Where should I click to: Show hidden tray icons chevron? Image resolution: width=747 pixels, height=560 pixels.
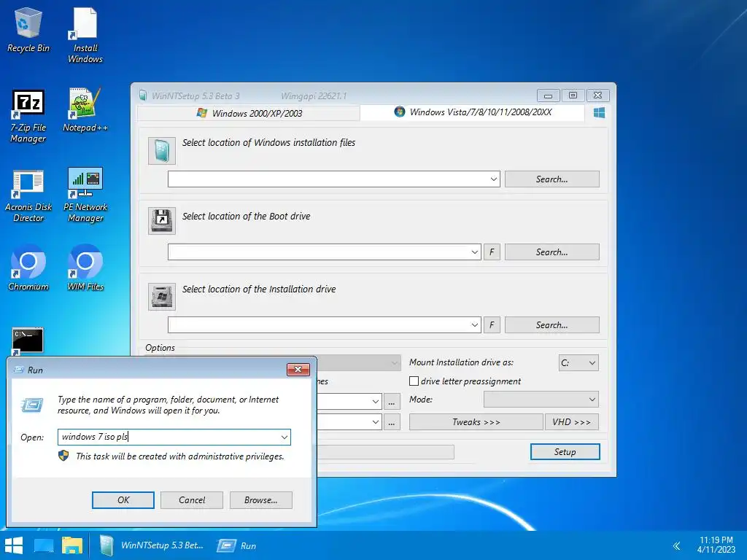pos(676,545)
